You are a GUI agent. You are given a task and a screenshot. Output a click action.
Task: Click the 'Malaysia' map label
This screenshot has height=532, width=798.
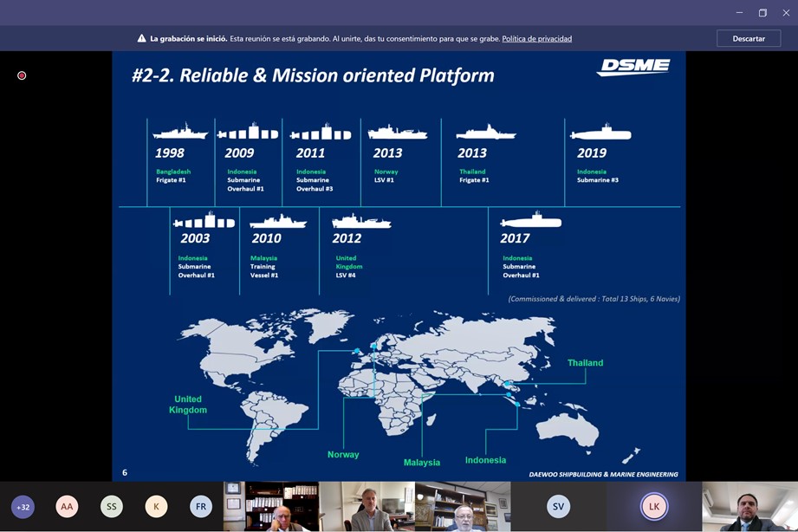click(422, 463)
